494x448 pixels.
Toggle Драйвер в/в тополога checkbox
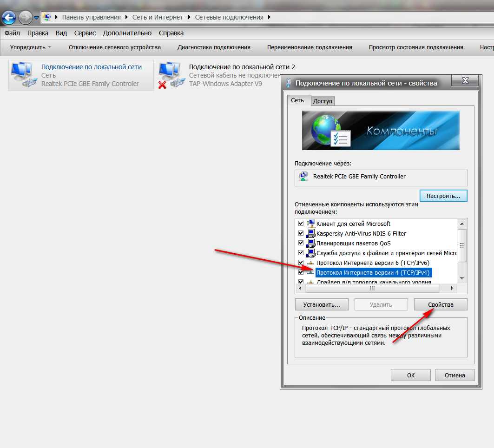301,281
